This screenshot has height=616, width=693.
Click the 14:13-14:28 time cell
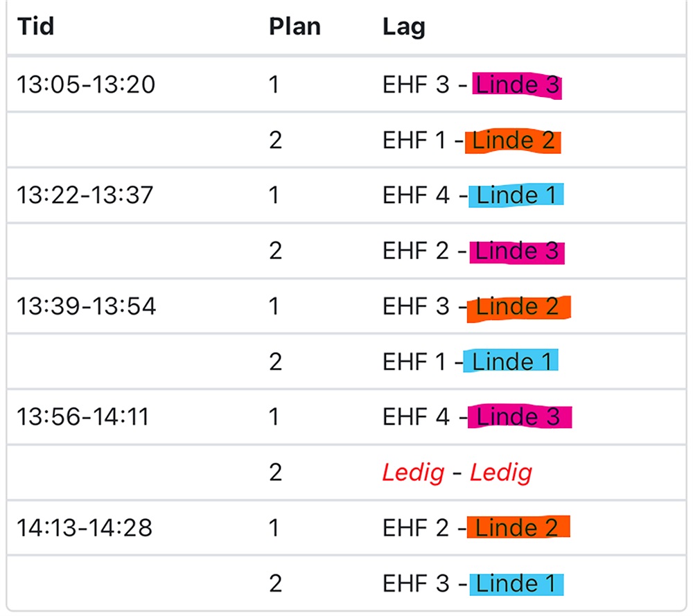pos(85,528)
